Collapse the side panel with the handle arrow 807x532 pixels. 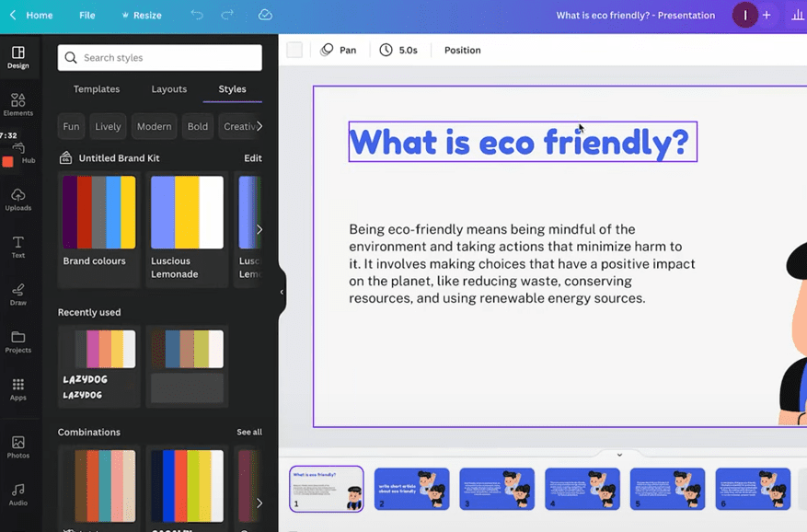[x=282, y=292]
